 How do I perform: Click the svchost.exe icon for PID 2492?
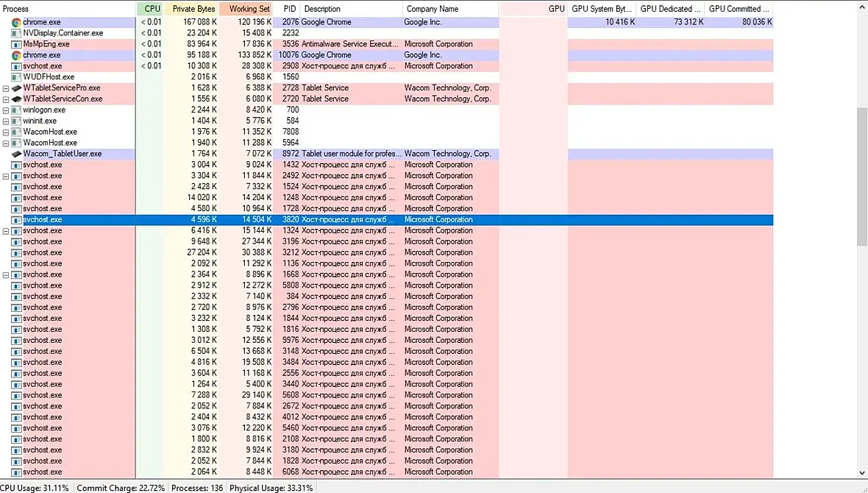[17, 176]
